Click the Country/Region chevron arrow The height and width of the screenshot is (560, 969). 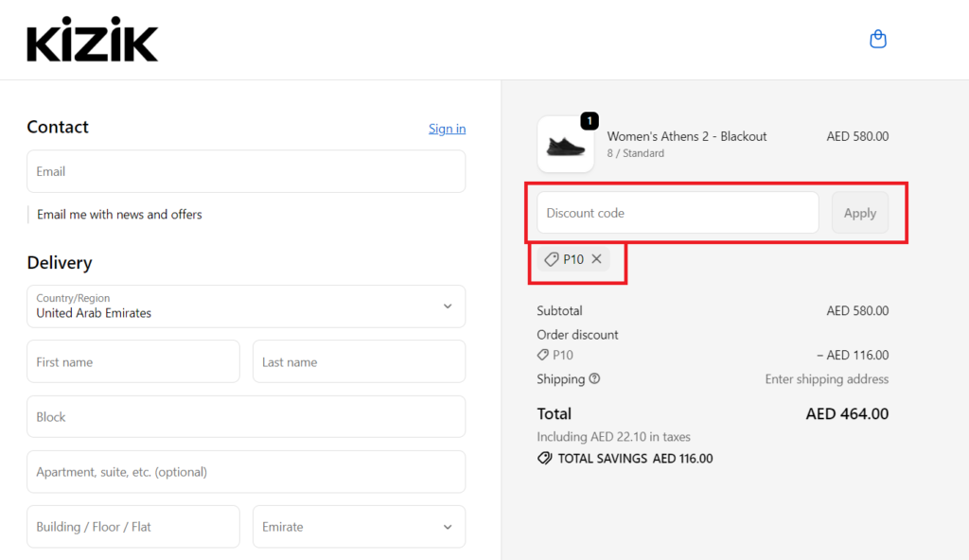pos(448,306)
